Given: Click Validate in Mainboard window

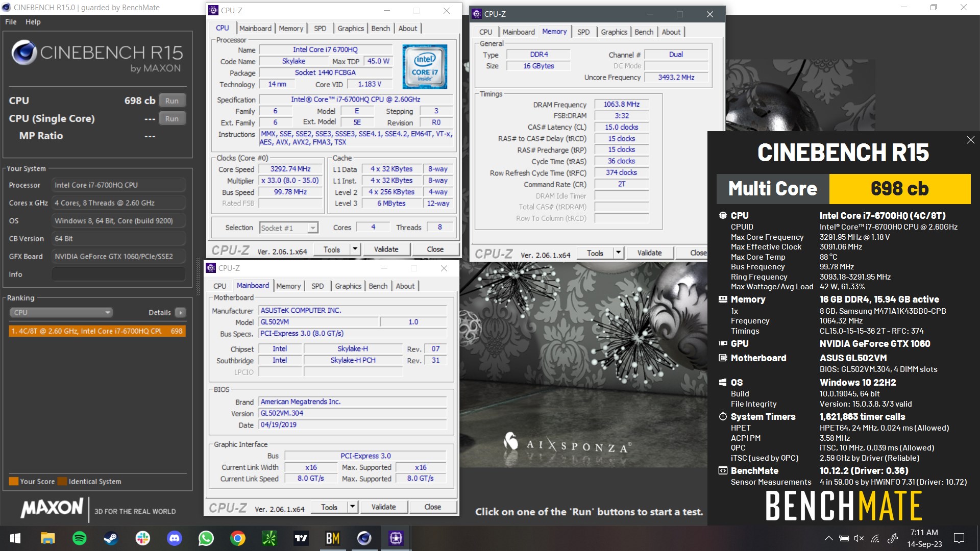Looking at the screenshot, I should (x=383, y=507).
